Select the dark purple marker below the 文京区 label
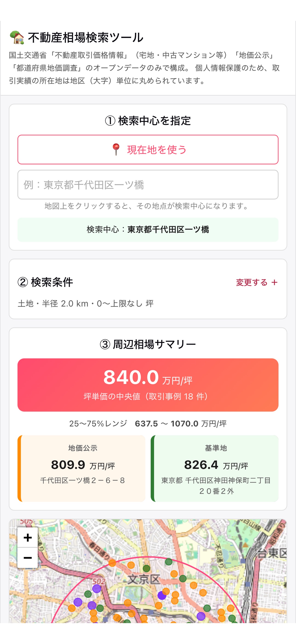This screenshot has width=296, height=644. tap(162, 595)
